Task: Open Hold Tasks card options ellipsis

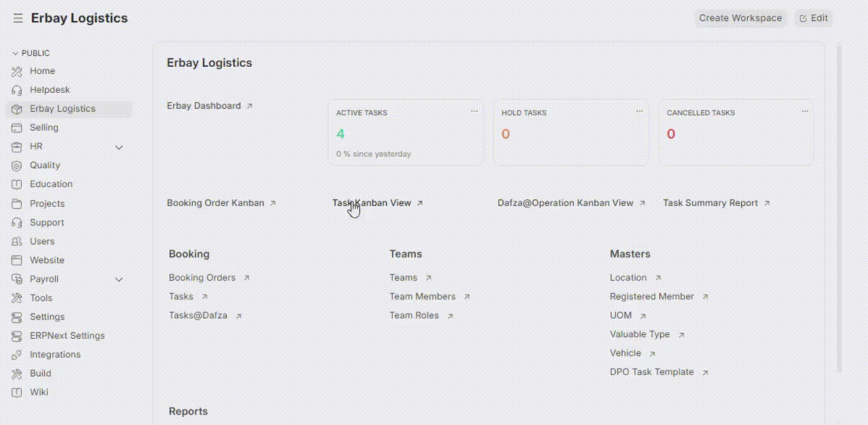Action: [639, 112]
